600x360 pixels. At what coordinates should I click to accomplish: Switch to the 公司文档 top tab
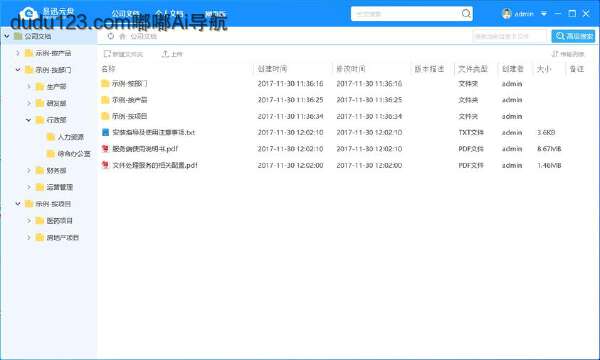click(x=126, y=14)
